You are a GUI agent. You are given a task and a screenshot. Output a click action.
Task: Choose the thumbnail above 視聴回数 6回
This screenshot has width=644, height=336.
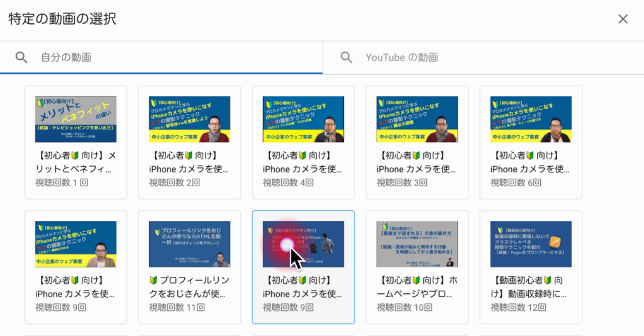coord(531,119)
